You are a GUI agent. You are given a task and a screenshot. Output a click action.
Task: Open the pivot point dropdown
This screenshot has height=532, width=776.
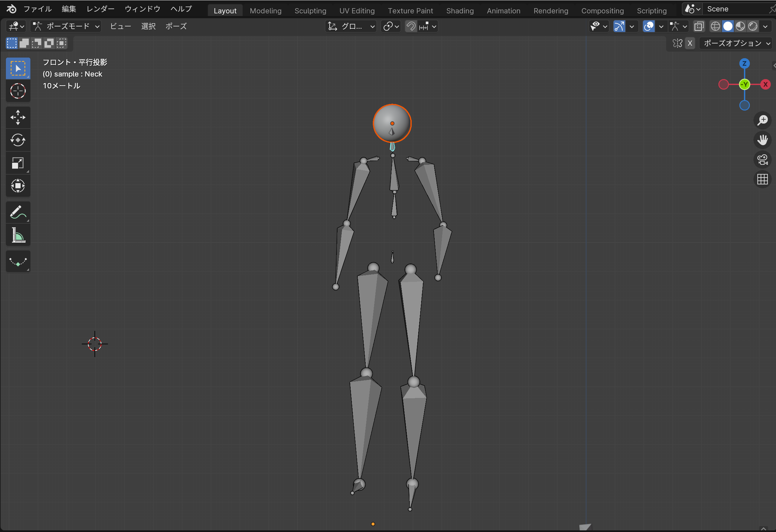pos(391,26)
